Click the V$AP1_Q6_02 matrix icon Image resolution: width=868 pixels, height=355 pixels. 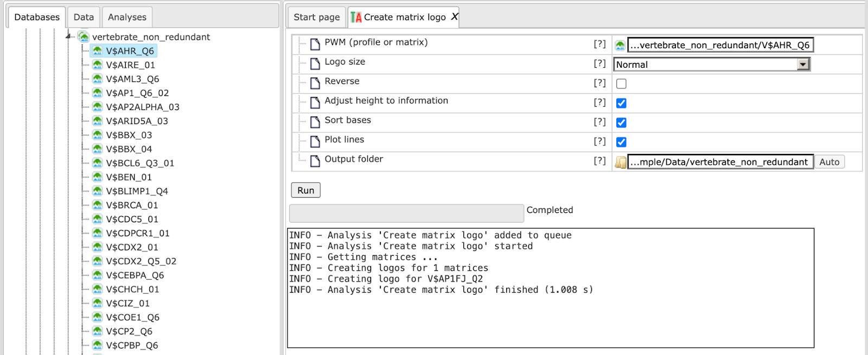click(98, 93)
